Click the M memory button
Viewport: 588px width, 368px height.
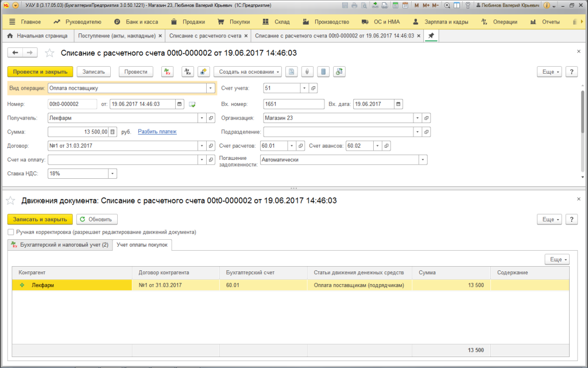(417, 6)
